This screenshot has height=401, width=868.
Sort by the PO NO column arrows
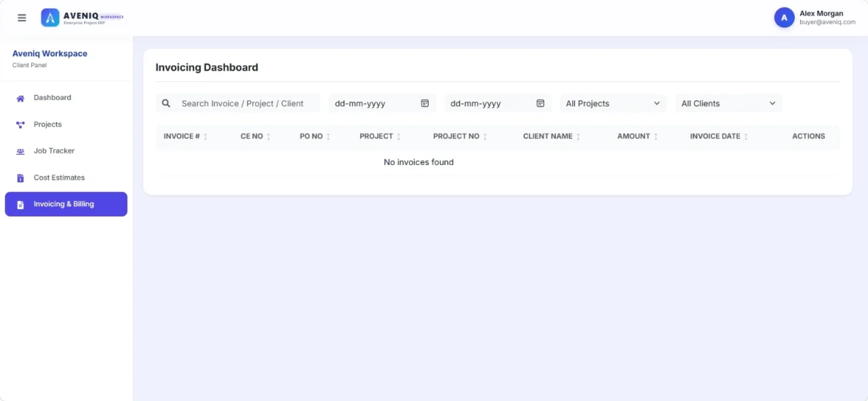click(x=328, y=136)
